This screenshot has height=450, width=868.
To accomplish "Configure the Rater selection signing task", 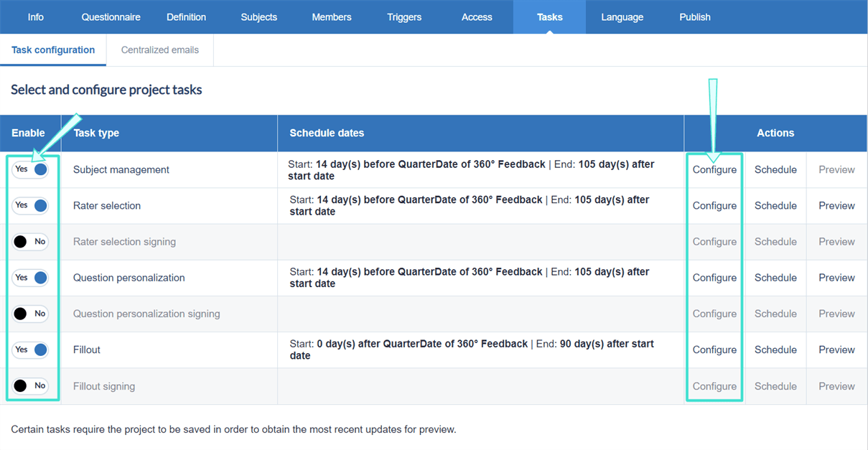I will pyautogui.click(x=714, y=242).
